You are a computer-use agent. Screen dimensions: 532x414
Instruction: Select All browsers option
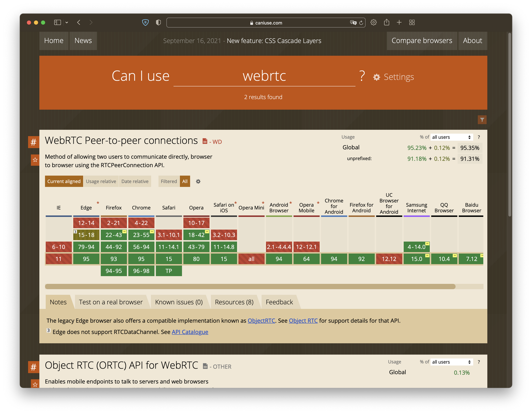185,181
